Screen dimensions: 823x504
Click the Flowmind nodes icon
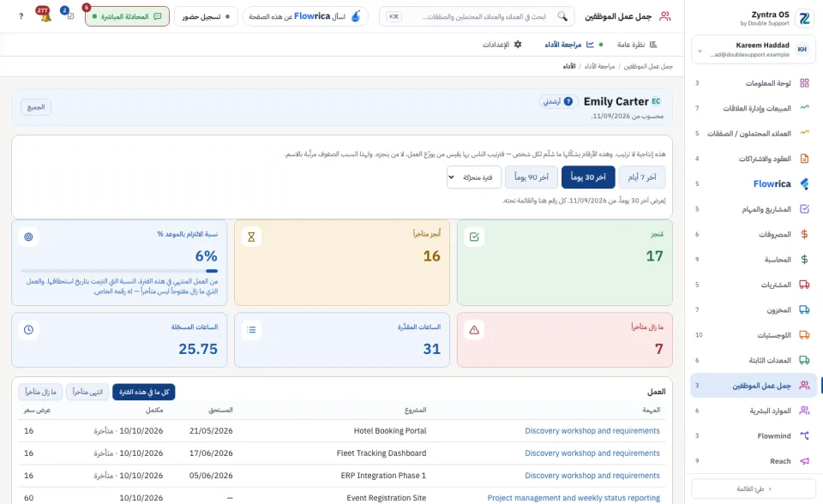click(804, 435)
